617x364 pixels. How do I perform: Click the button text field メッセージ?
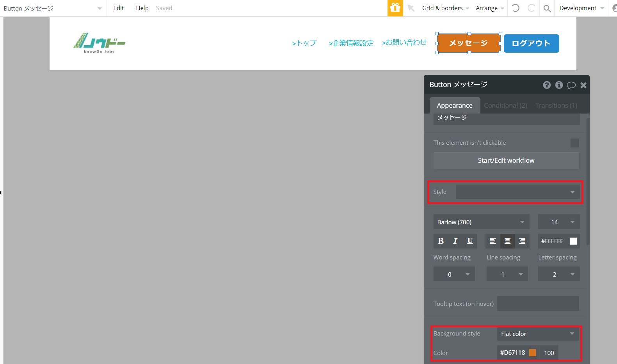506,118
